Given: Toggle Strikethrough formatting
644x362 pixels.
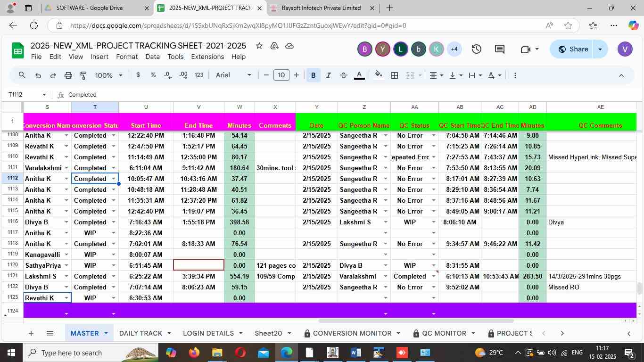Looking at the screenshot, I should (x=344, y=75).
